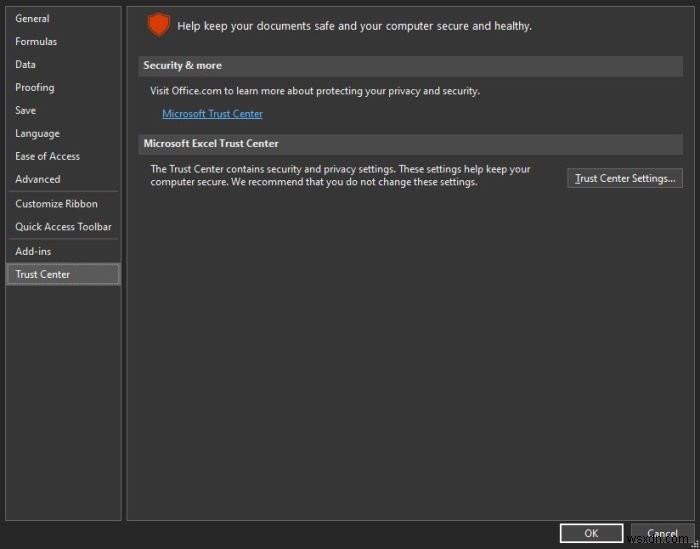Open the Proofing settings
The height and width of the screenshot is (549, 700).
pyautogui.click(x=35, y=87)
